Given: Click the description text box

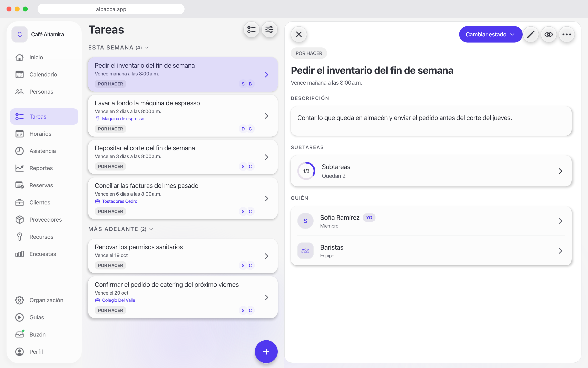Looking at the screenshot, I should click(x=431, y=121).
